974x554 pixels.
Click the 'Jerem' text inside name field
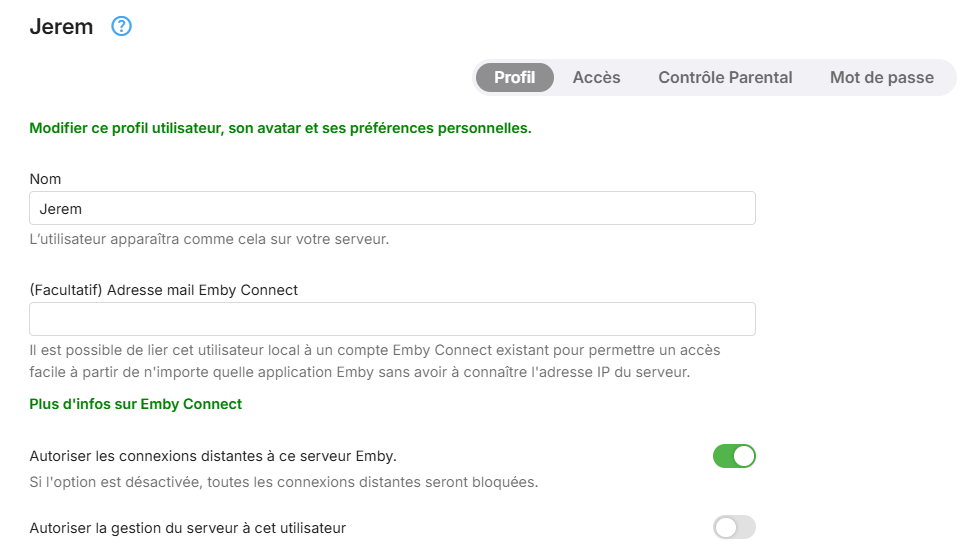point(60,209)
